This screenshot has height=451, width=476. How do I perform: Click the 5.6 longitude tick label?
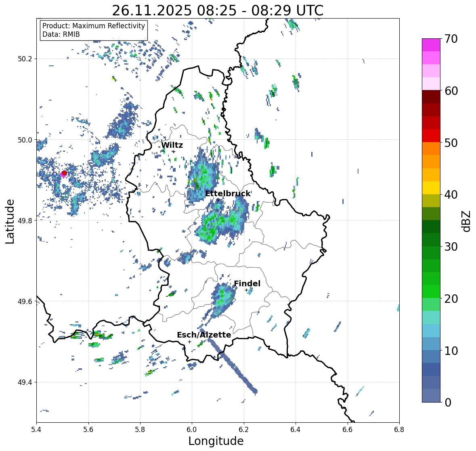[88, 429]
